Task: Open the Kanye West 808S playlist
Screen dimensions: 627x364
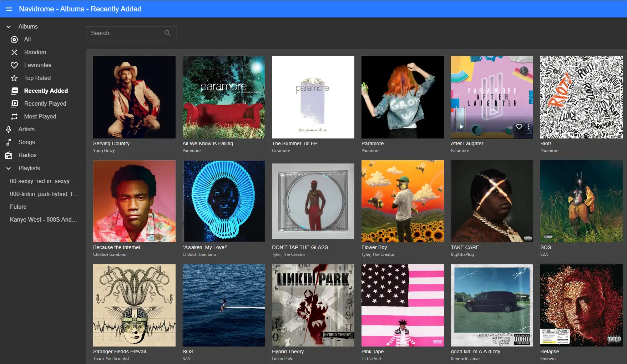Action: (43, 220)
